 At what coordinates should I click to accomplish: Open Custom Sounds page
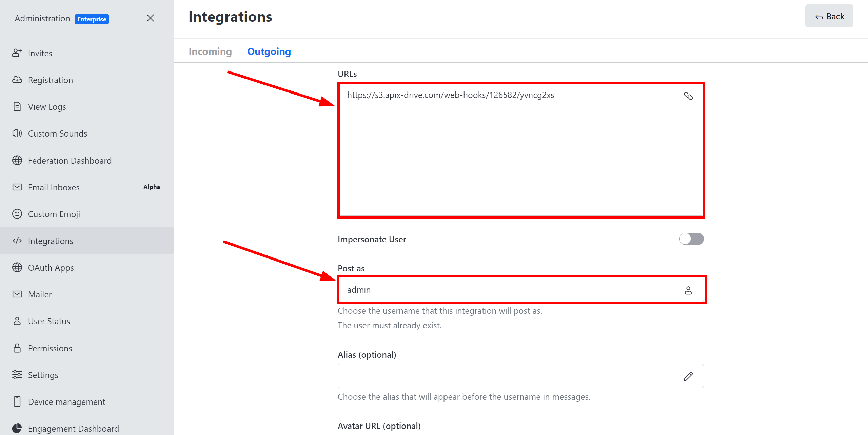[87, 133]
